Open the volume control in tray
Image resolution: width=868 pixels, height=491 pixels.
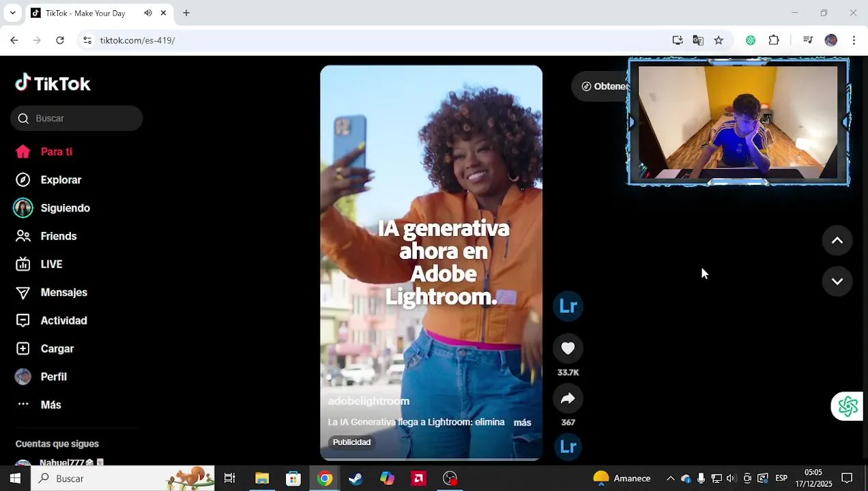coord(732,479)
